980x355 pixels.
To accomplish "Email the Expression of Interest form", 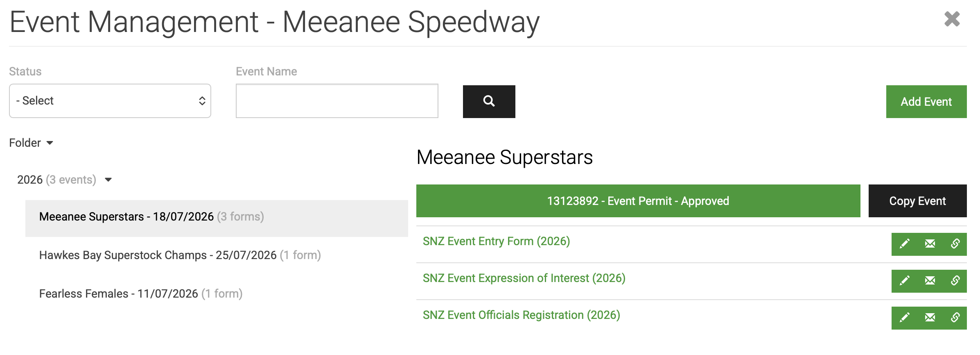I will [x=930, y=281].
